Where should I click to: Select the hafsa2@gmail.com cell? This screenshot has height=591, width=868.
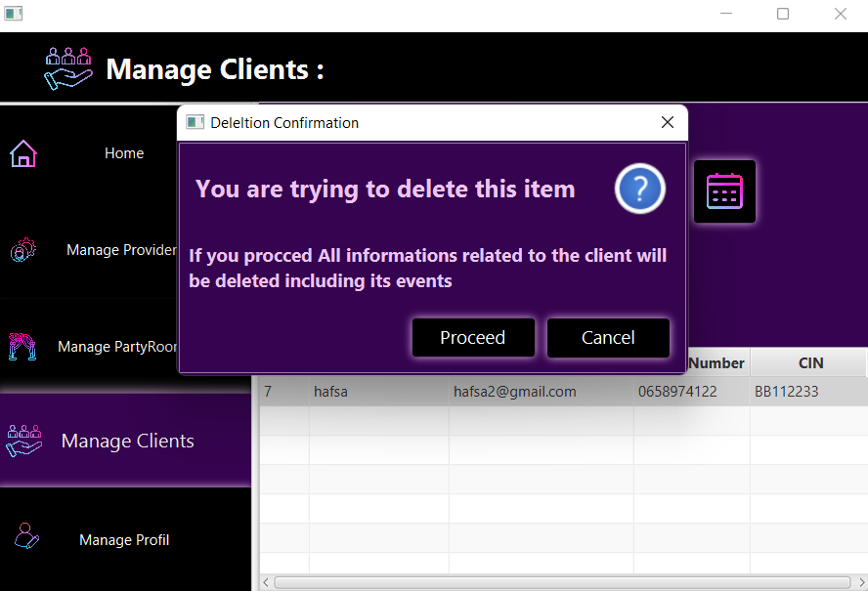click(x=541, y=392)
